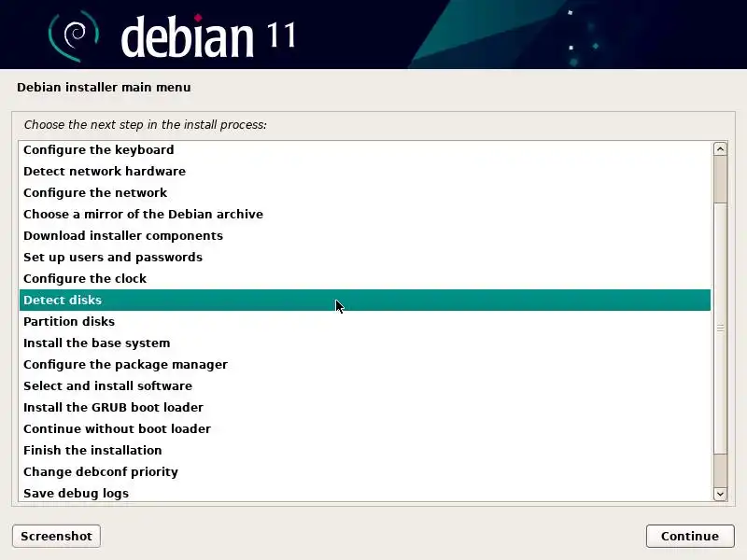747x560 pixels.
Task: Select Detect network hardware step
Action: (365, 171)
